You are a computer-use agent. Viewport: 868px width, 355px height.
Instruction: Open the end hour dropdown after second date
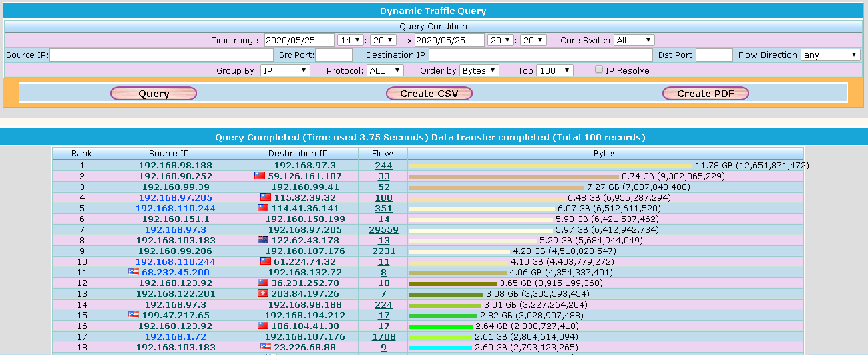pyautogui.click(x=501, y=40)
